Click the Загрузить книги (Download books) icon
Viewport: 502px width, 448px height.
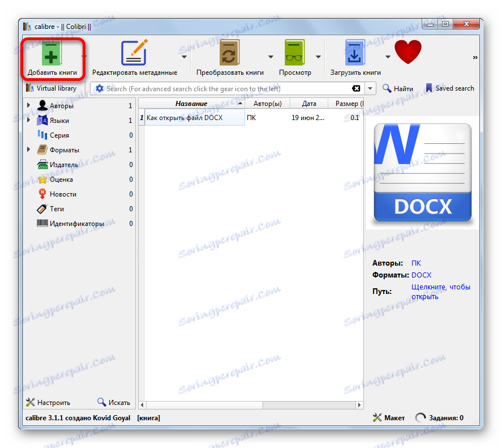pyautogui.click(x=355, y=53)
